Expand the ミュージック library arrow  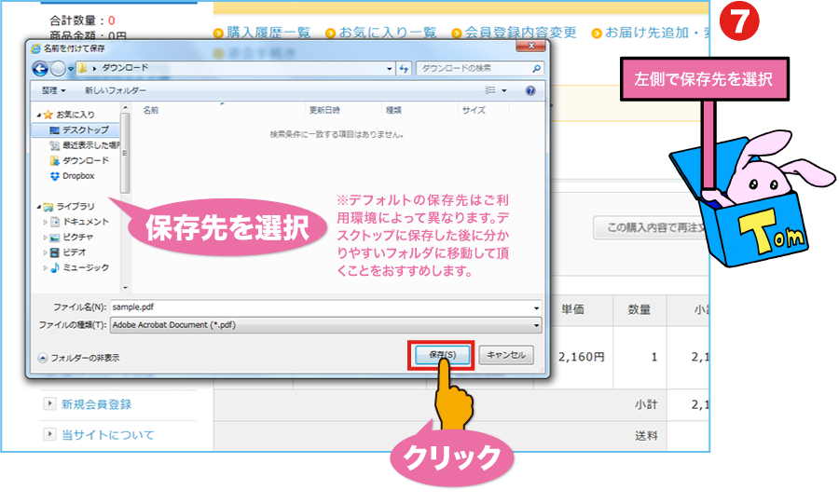tap(45, 267)
